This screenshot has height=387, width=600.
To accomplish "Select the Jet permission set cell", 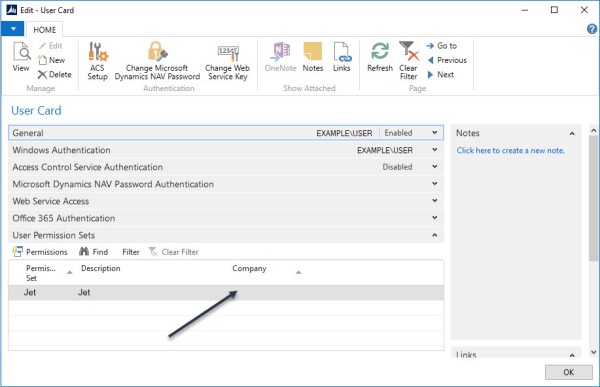I will click(x=30, y=292).
